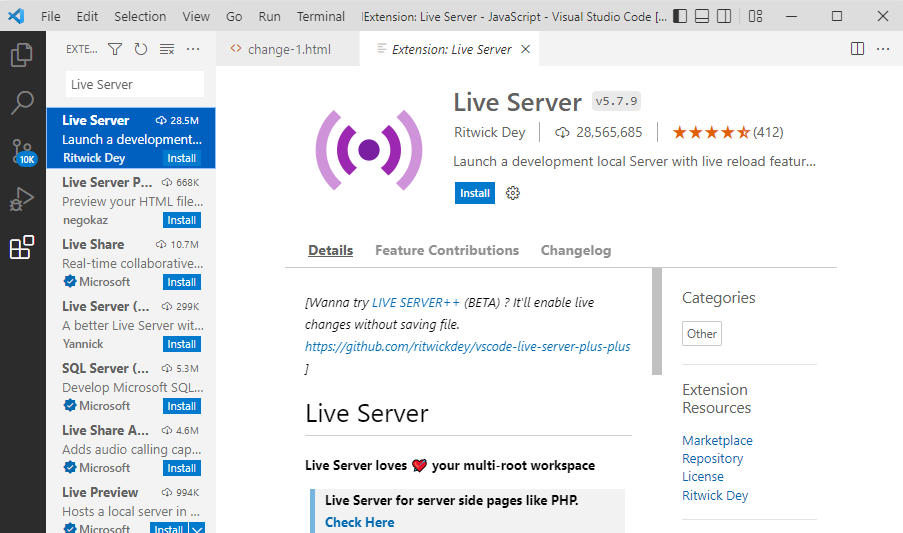Open the Search view in activity bar

(x=22, y=103)
